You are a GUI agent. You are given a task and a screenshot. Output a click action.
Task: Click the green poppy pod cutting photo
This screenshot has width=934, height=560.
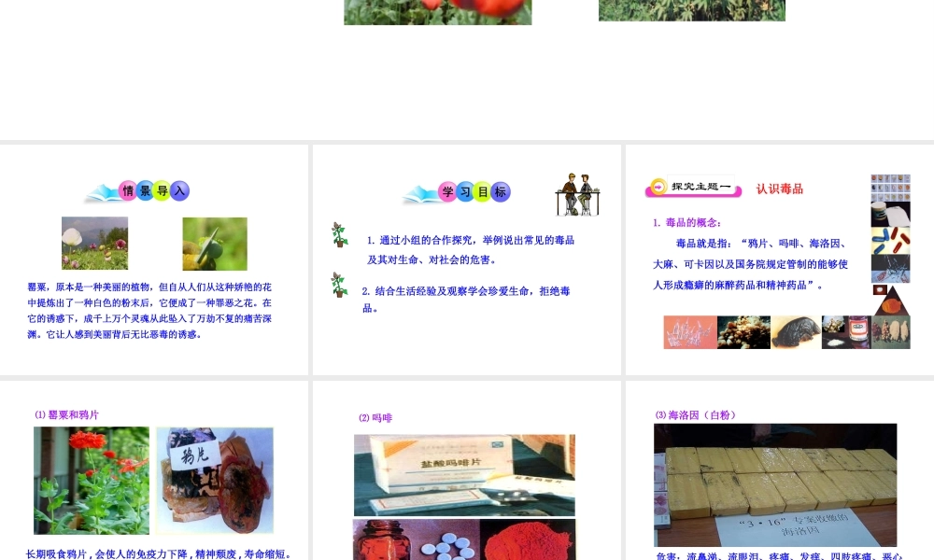[x=215, y=244]
